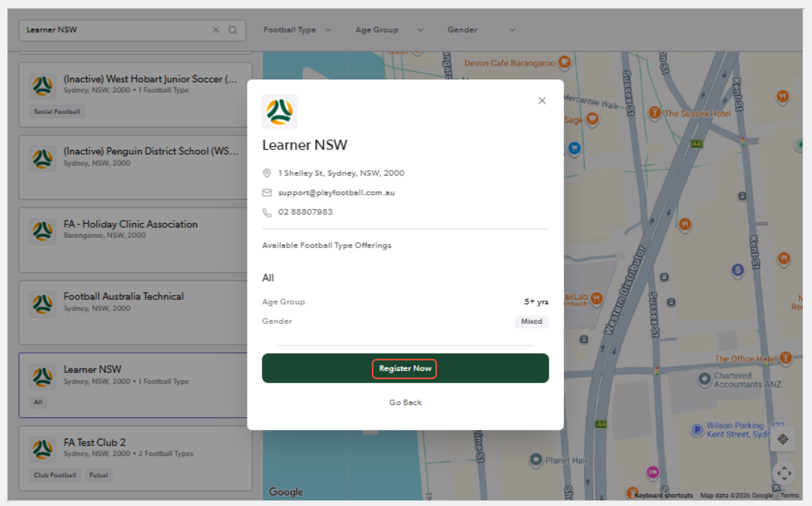Viewport: 812px width, 506px height.
Task: Click the Planet Hair map marker
Action: 536,459
